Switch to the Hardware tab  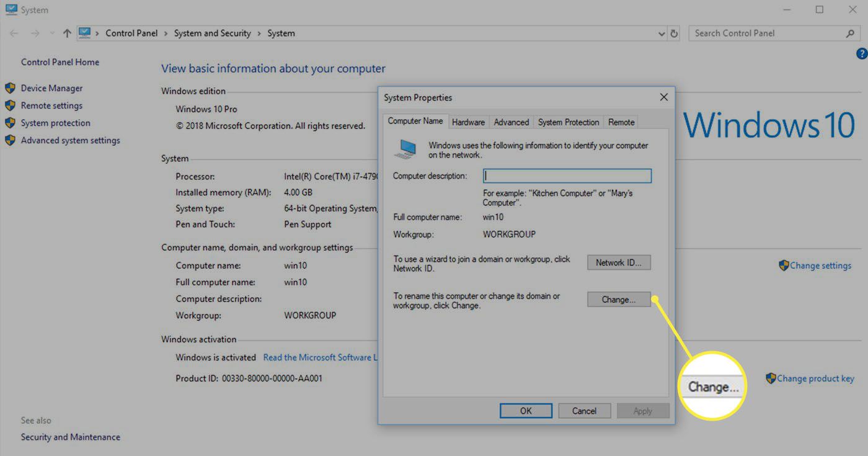(468, 122)
